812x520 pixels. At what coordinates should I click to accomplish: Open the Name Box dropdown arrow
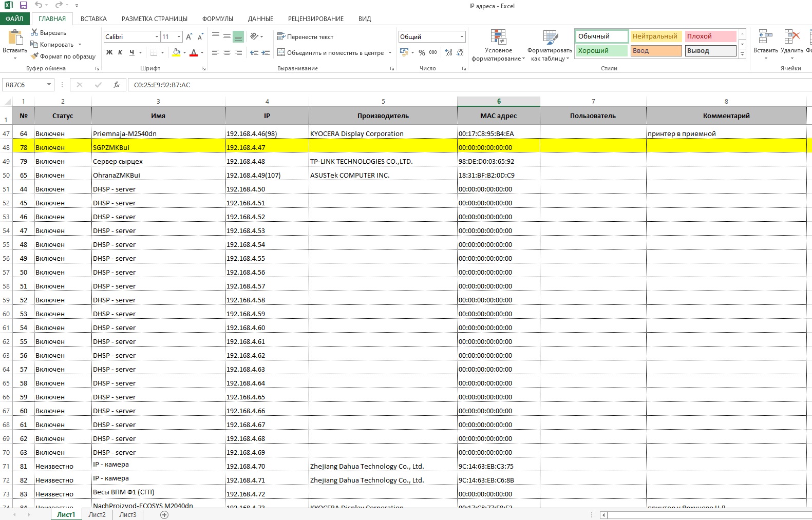tap(49, 85)
